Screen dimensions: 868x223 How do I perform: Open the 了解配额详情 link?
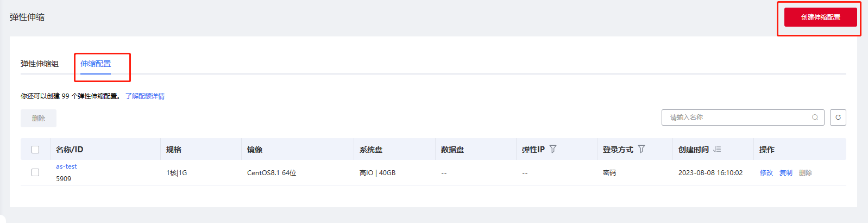tap(145, 96)
